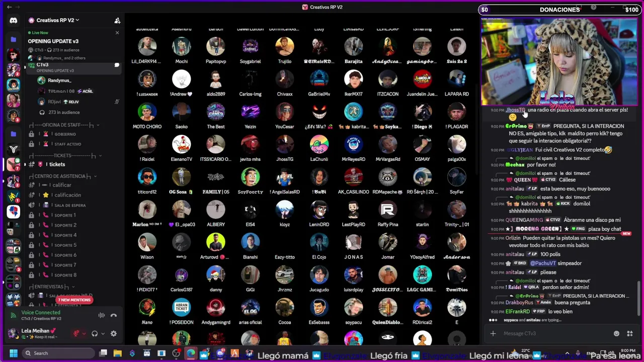Click the invite people icon beside server name
This screenshot has height=362, width=644.
click(x=117, y=21)
